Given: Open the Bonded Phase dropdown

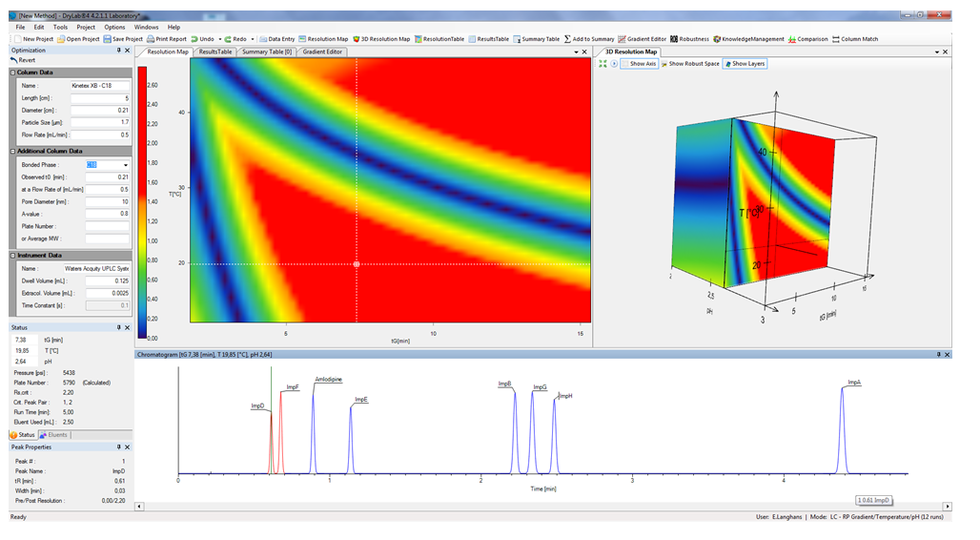Looking at the screenshot, I should (125, 165).
